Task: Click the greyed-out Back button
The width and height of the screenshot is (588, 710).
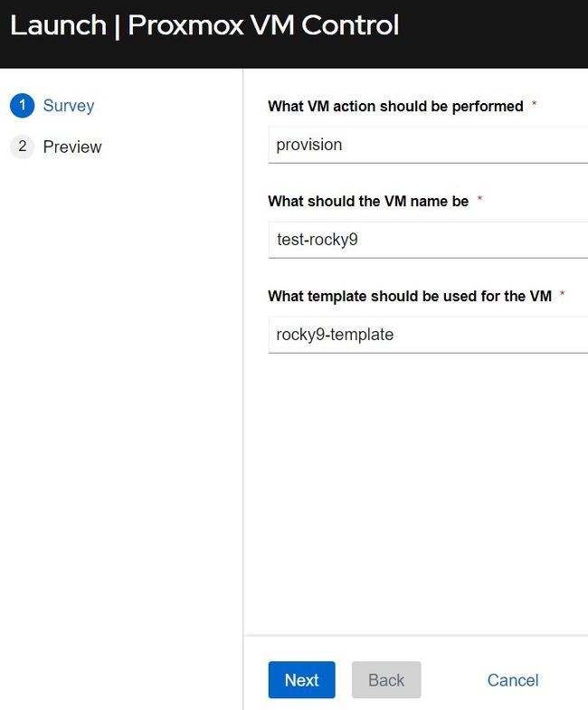Action: point(386,679)
